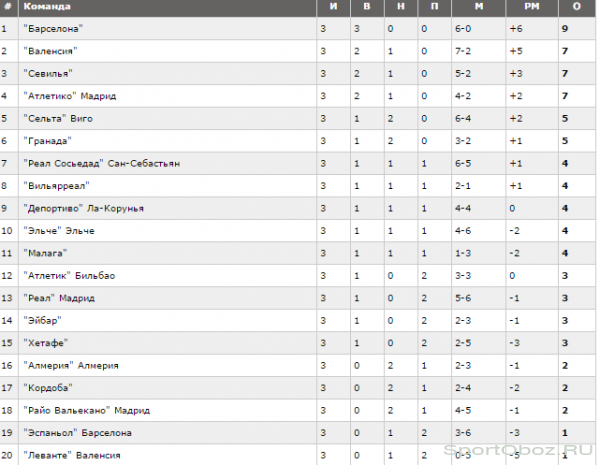Click the "Севилья" team name
This screenshot has height=465, width=600.
click(x=48, y=73)
